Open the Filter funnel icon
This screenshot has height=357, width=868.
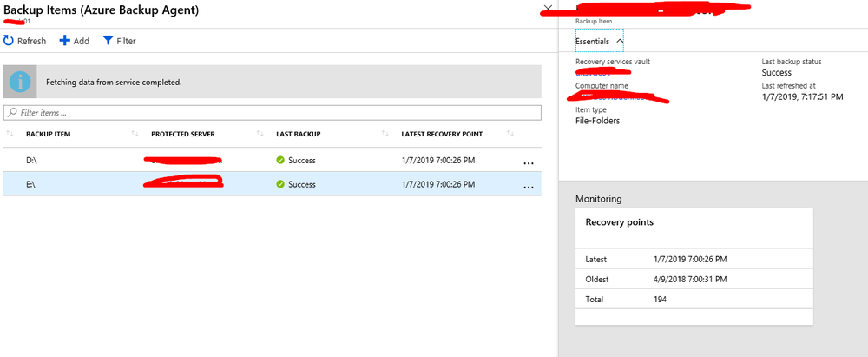(x=108, y=41)
